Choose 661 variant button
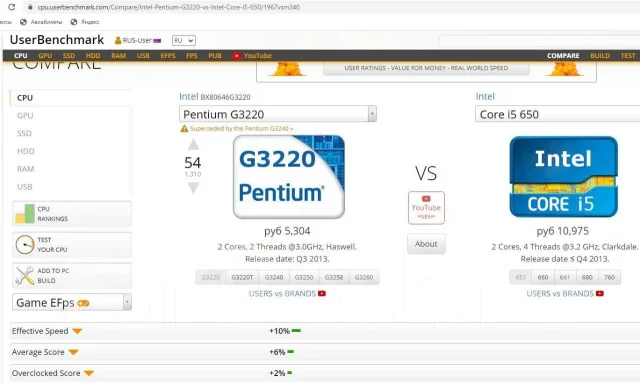The image size is (640, 385). (565, 277)
